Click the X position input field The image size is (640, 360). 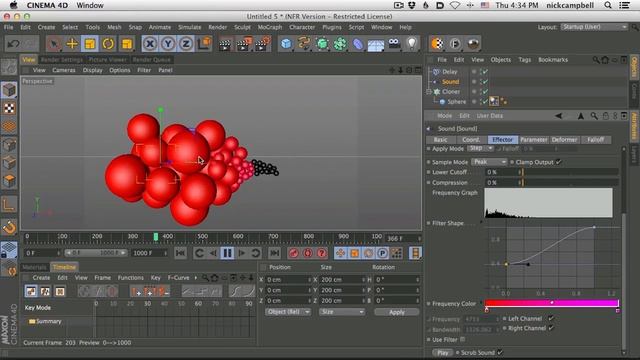point(289,280)
